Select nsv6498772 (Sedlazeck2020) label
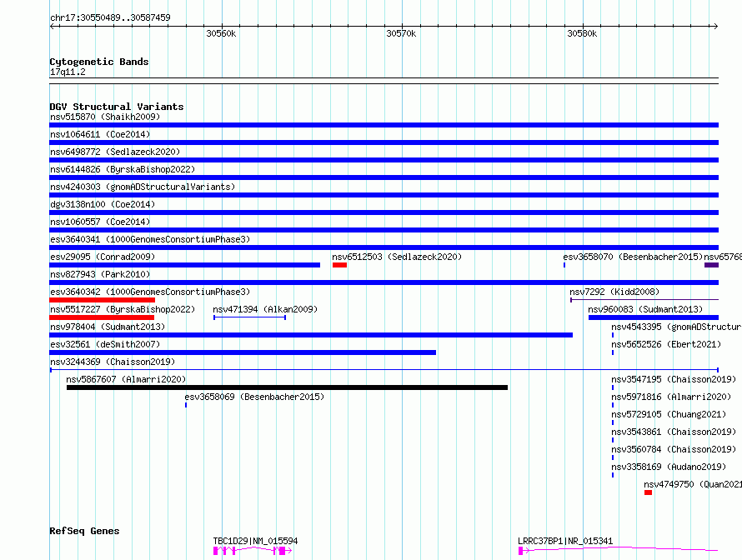 point(115,152)
